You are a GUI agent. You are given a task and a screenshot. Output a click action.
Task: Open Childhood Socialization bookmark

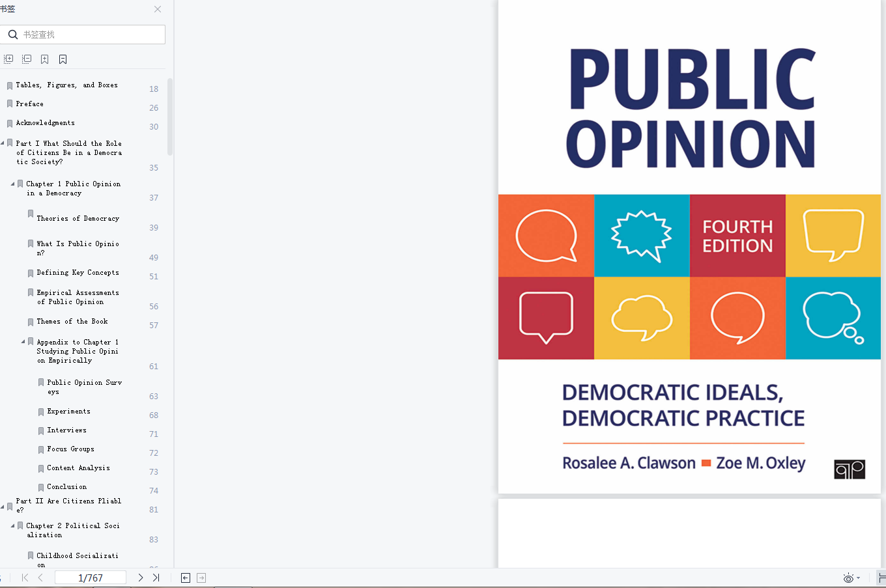click(78, 560)
